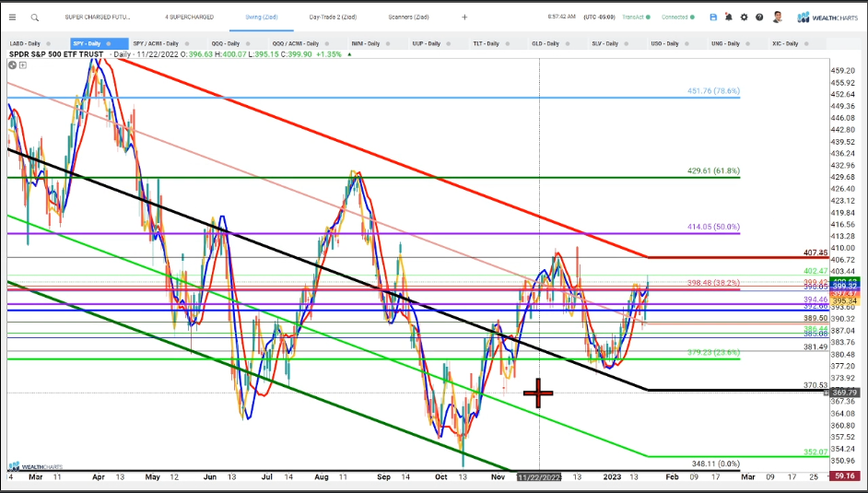
Task: Switch to the IWM - Daily chart tab
Action: [365, 43]
